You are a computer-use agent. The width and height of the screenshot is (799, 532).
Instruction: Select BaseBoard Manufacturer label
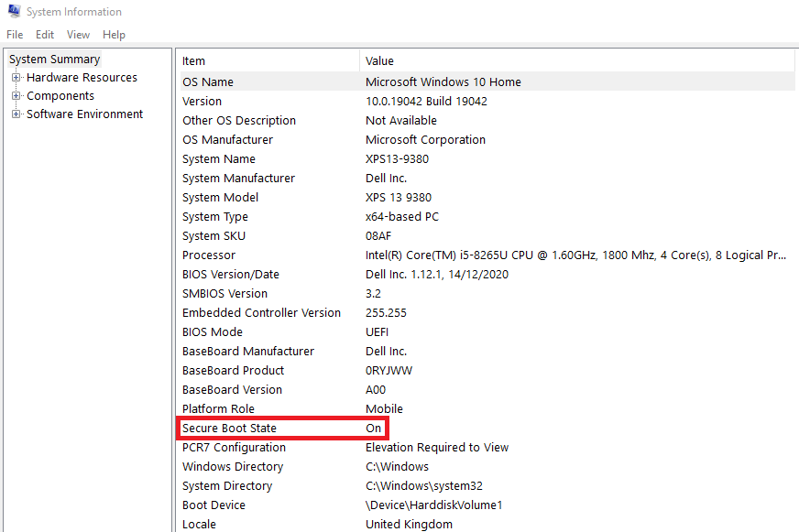click(248, 352)
